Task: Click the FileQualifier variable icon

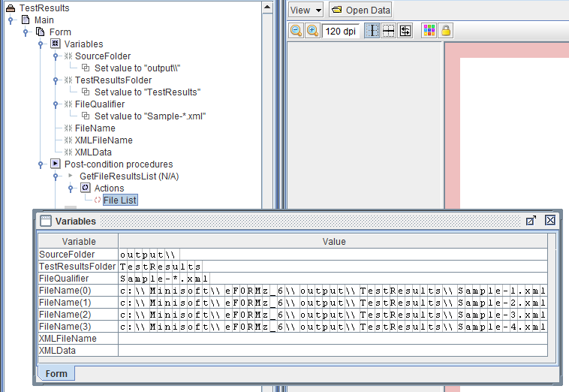Action: (68, 104)
